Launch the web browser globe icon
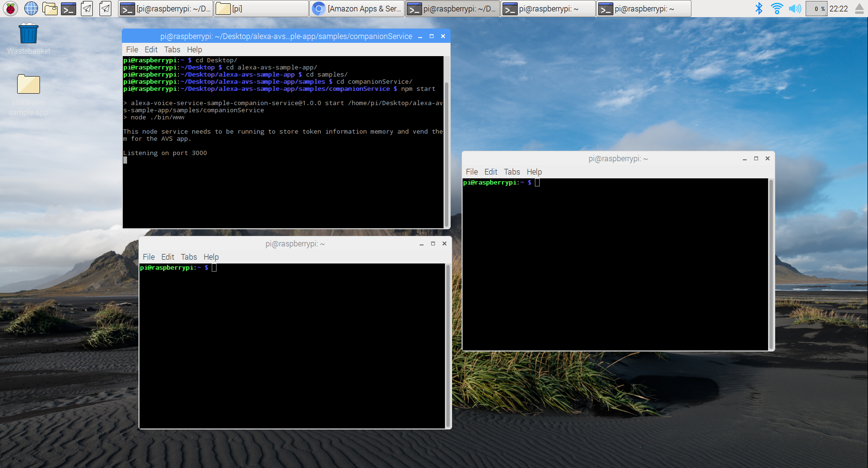Screen dimensions: 868x468 pyautogui.click(x=30, y=8)
